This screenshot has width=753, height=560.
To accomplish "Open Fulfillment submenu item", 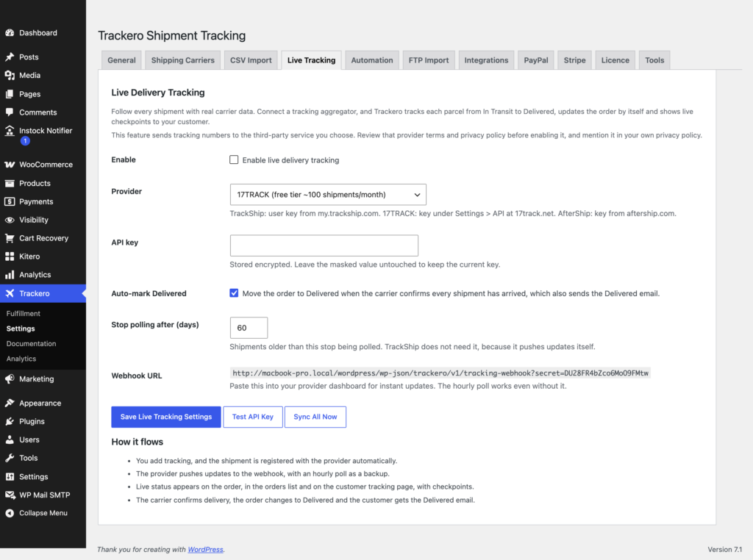I will [23, 313].
